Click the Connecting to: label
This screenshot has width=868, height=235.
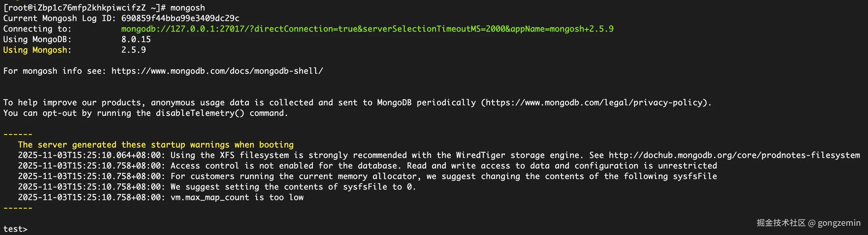point(37,29)
